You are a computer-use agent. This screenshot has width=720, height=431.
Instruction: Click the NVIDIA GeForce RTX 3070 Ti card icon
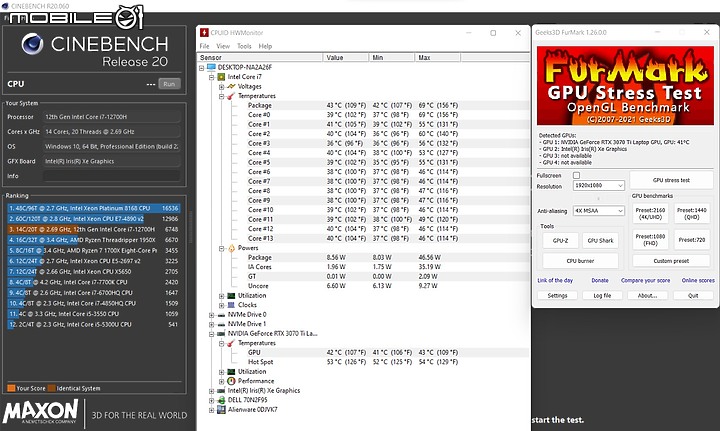(221, 334)
